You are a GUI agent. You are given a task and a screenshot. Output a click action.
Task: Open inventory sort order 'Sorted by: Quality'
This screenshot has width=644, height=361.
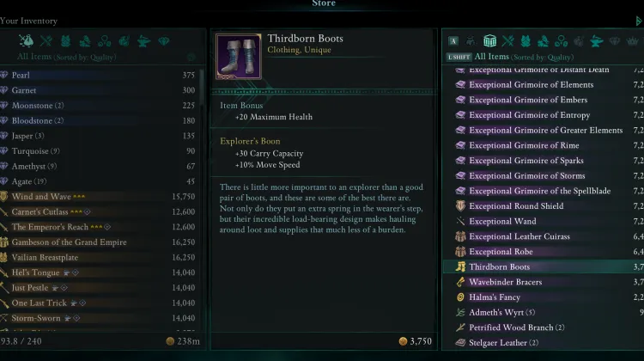pos(92,57)
